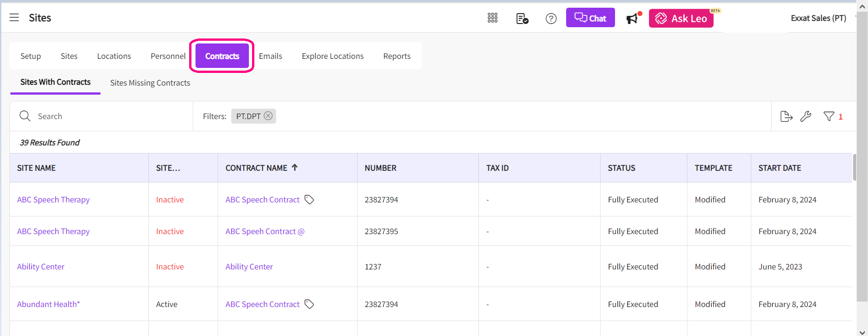Click the table's vertical scrollbar thumb
868x336 pixels.
coord(854,168)
